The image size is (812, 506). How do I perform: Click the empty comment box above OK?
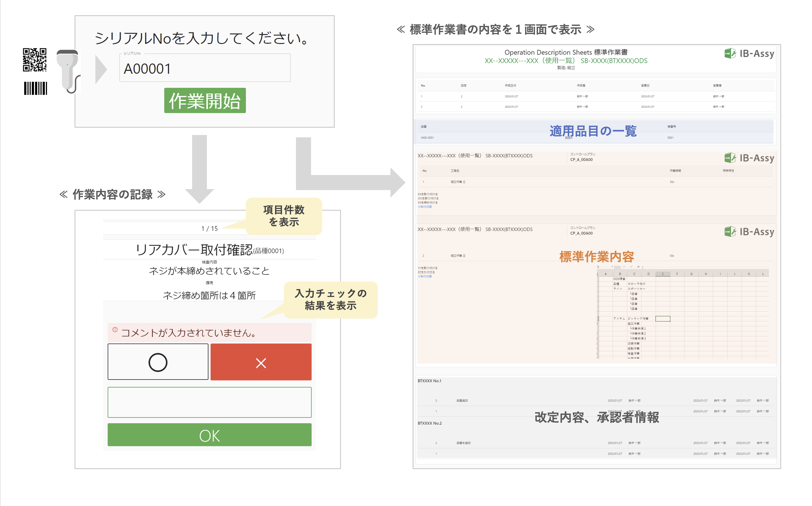(209, 402)
